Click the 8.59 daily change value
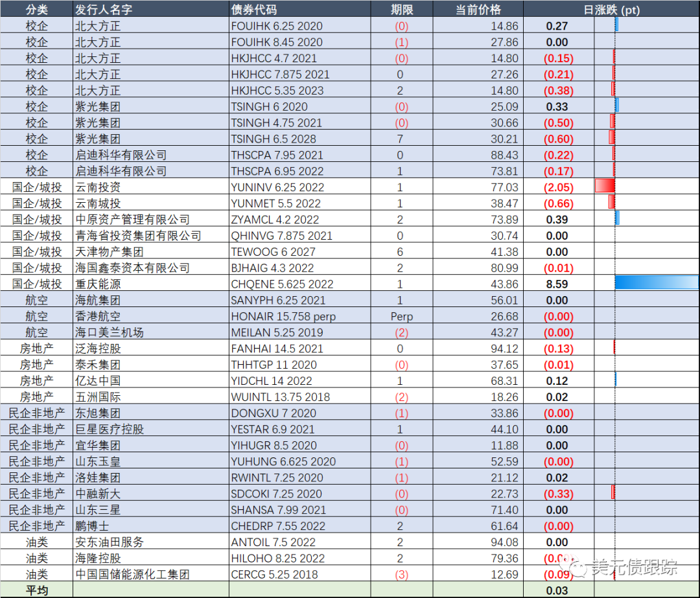Image resolution: width=700 pixels, height=598 pixels. (x=557, y=284)
